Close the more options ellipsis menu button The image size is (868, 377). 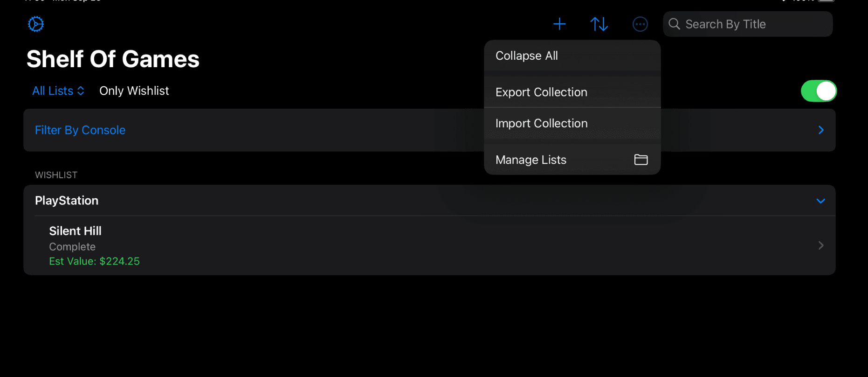click(x=640, y=24)
